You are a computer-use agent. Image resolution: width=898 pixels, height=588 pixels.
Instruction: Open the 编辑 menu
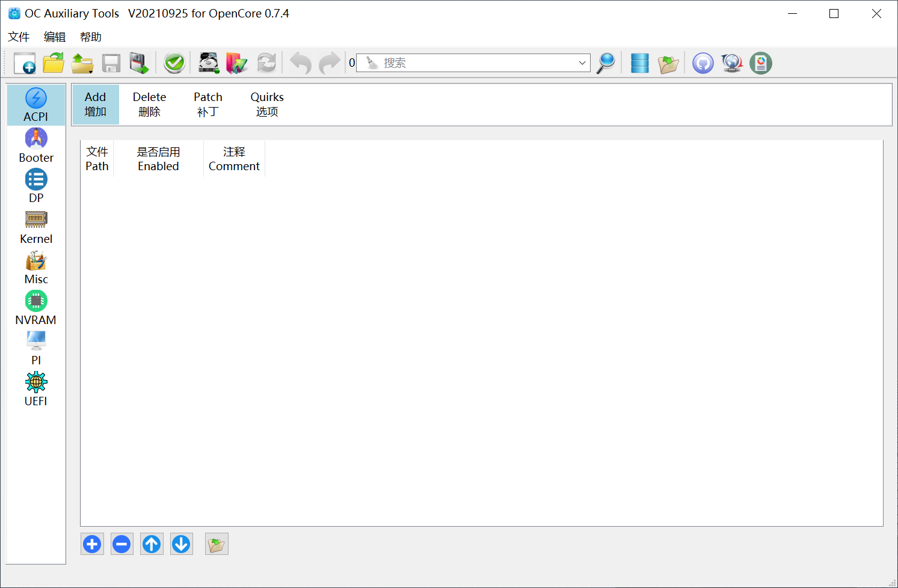point(55,37)
